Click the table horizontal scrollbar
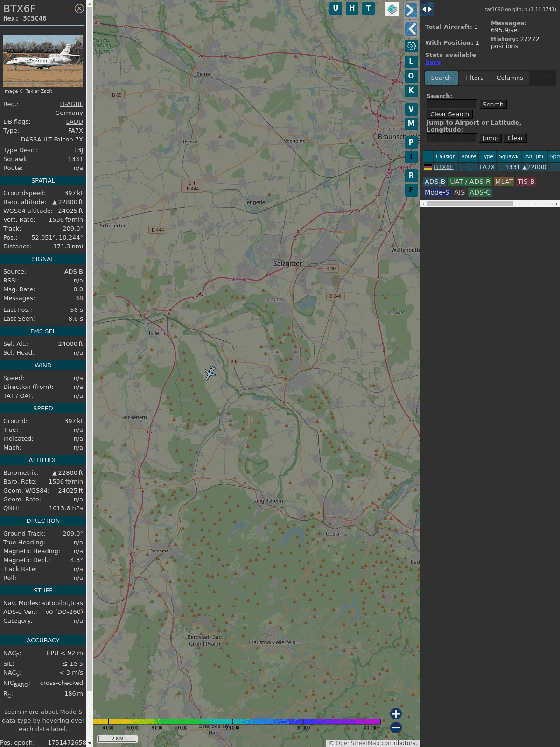The height and width of the screenshot is (747, 560). (470, 204)
